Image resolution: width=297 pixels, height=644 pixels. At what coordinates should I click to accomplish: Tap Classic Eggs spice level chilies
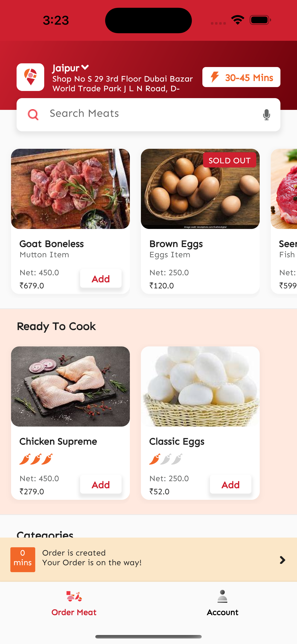click(x=166, y=459)
